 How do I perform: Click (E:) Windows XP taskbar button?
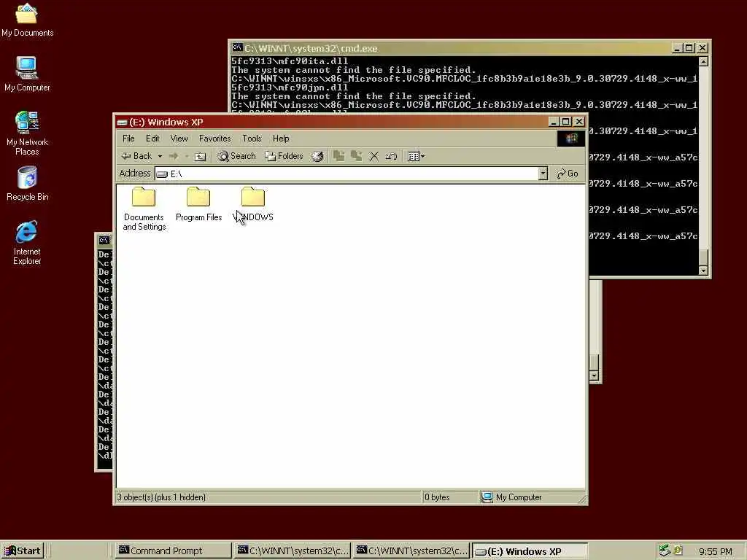pyautogui.click(x=530, y=551)
